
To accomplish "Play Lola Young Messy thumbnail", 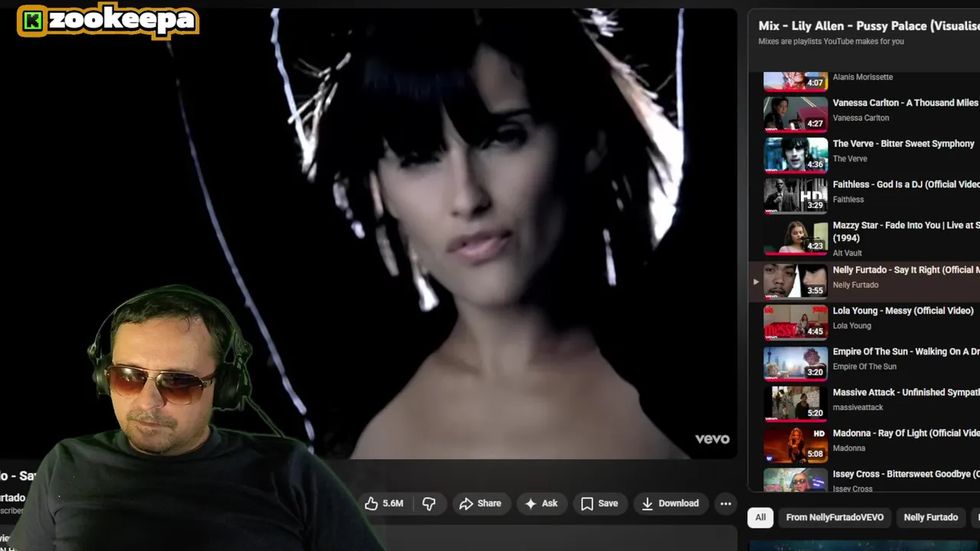I will click(x=795, y=322).
